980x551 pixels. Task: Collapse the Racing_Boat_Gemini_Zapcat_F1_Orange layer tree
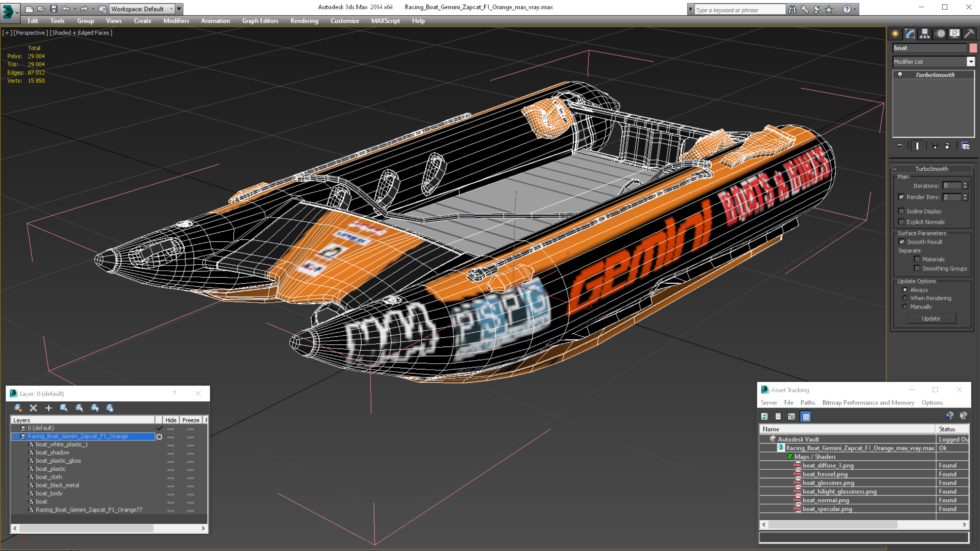(x=15, y=436)
